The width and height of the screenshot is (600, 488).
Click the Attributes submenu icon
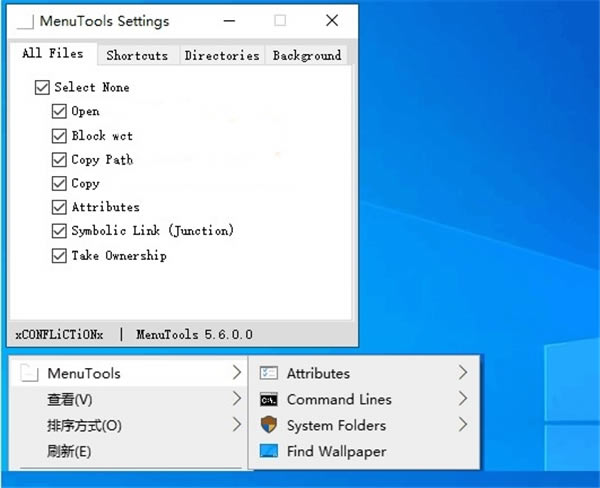click(269, 372)
